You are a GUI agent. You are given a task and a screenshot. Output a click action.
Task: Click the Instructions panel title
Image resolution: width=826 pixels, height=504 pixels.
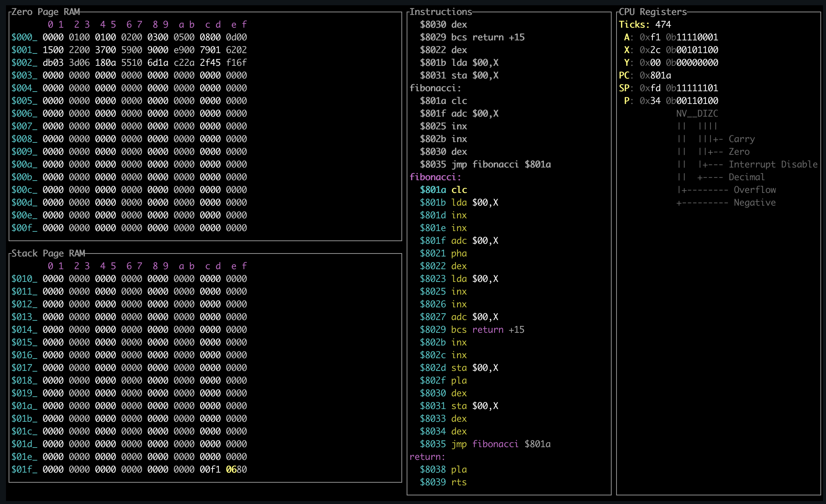coord(441,12)
